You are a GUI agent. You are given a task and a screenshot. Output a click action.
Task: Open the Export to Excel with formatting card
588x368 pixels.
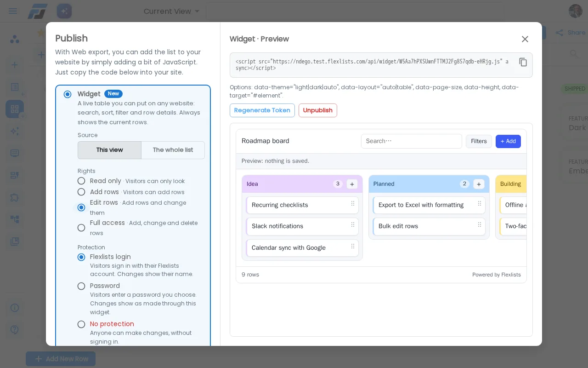coord(429,205)
